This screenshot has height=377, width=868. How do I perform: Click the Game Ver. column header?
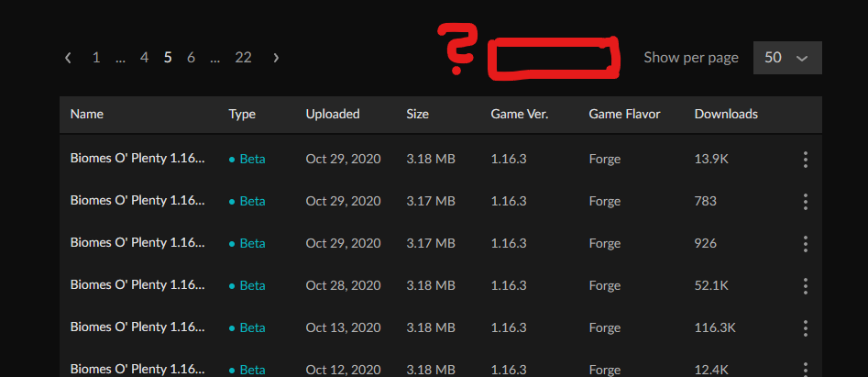coord(520,115)
